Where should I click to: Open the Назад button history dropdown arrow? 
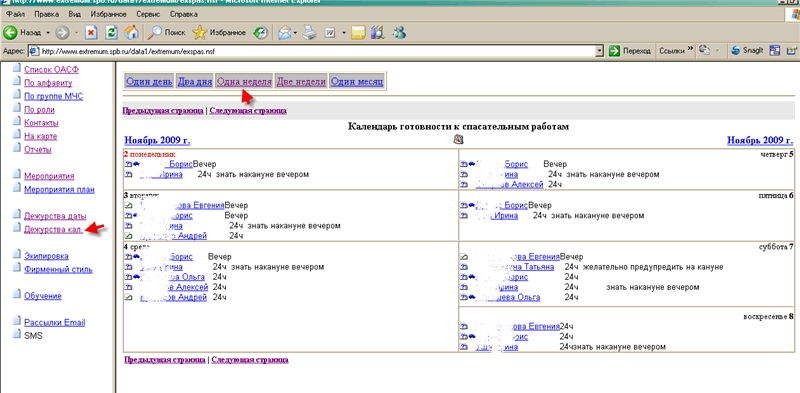[x=48, y=33]
